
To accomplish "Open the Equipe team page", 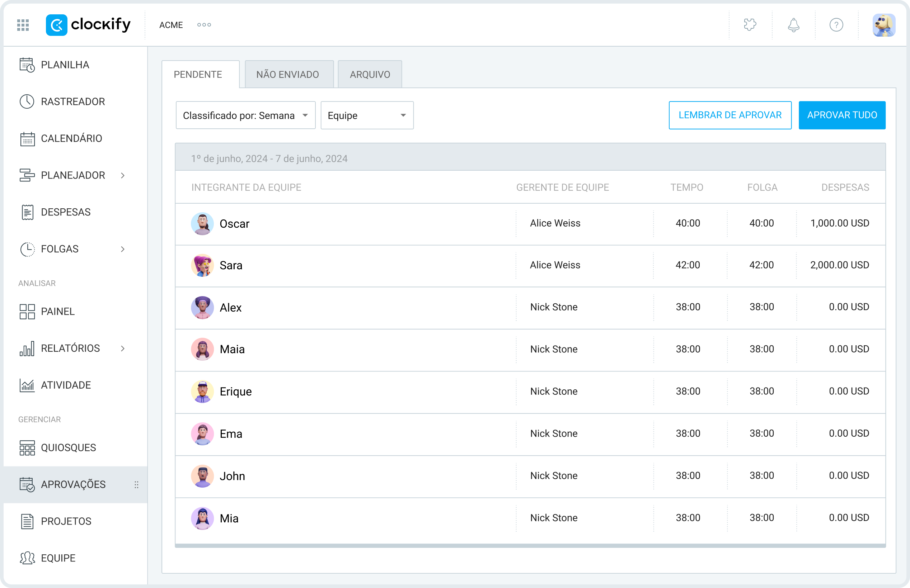I will pos(57,558).
